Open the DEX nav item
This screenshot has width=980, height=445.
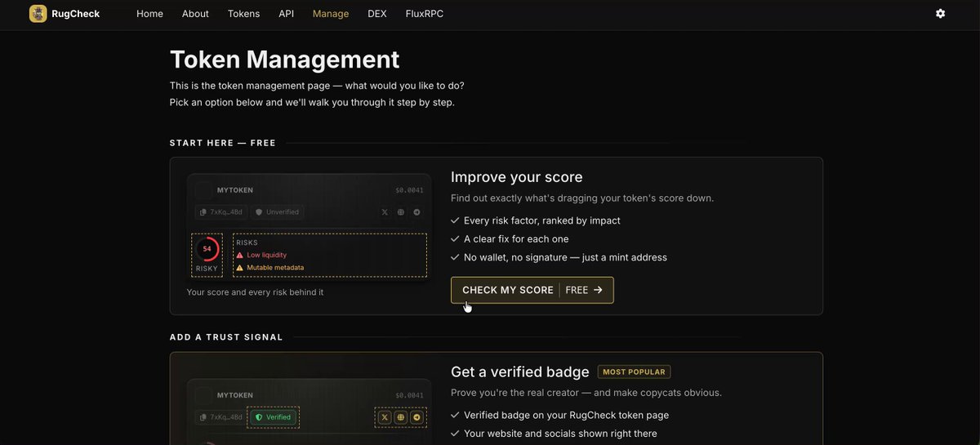377,14
